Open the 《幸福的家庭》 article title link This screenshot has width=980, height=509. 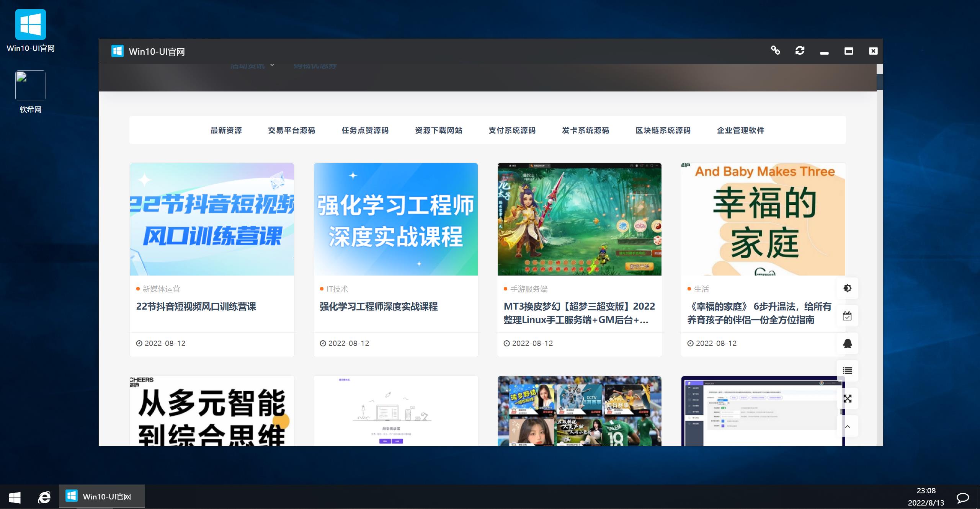coord(759,313)
